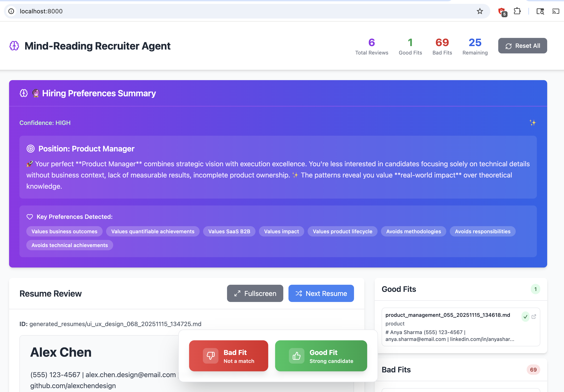This screenshot has width=564, height=392.
Task: Click the red shield extension icon
Action: [x=502, y=11]
